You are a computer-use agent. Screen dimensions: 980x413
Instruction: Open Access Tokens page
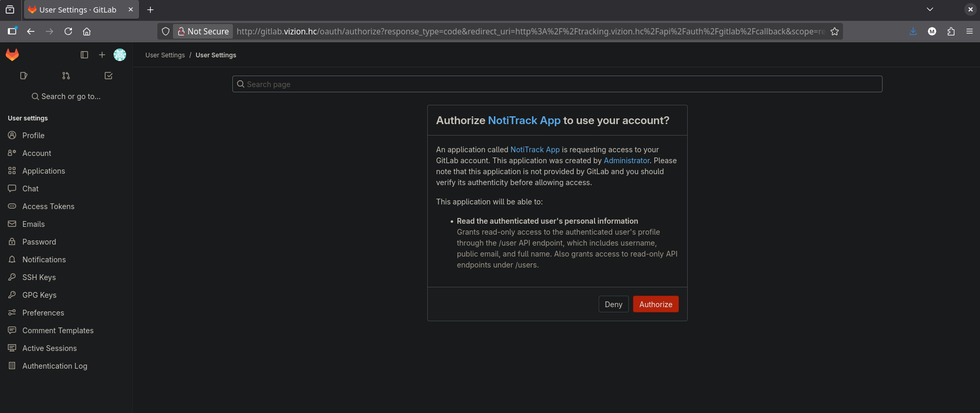pyautogui.click(x=66, y=207)
